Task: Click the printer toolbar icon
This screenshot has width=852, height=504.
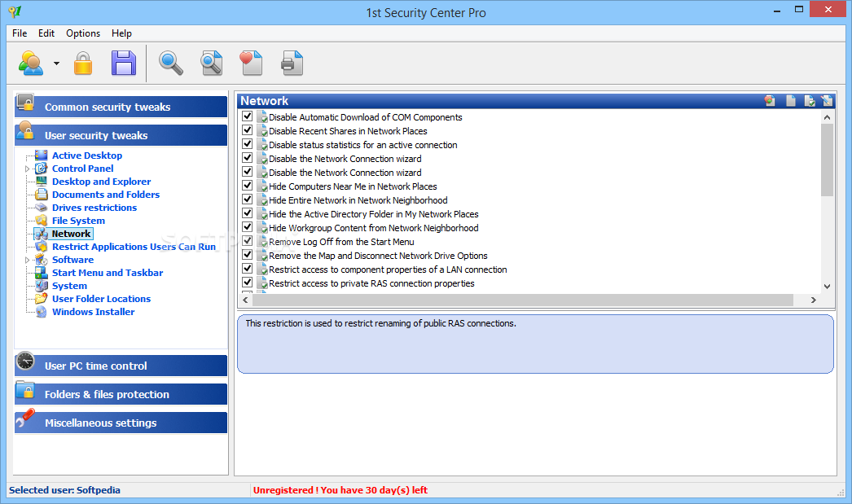Action: pyautogui.click(x=292, y=63)
